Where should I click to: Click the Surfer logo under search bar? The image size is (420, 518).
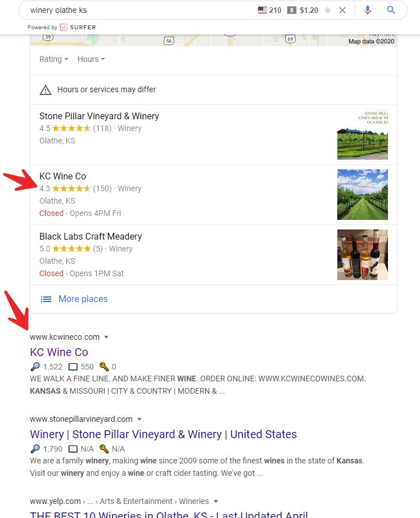click(x=78, y=27)
